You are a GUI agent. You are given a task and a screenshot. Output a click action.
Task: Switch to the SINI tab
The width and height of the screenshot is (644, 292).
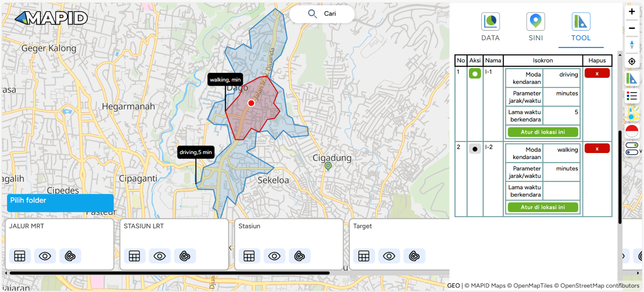tap(536, 27)
